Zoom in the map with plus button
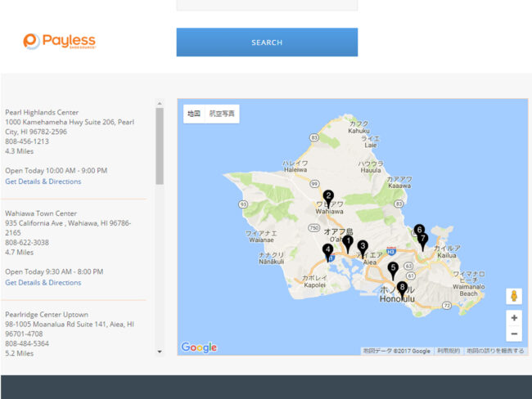The height and width of the screenshot is (399, 532). coord(514,318)
